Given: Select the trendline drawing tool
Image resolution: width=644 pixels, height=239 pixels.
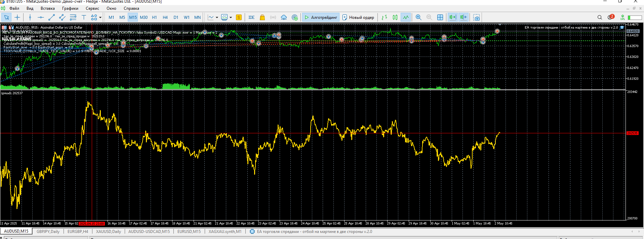Looking at the screenshot, I should point(51,18).
